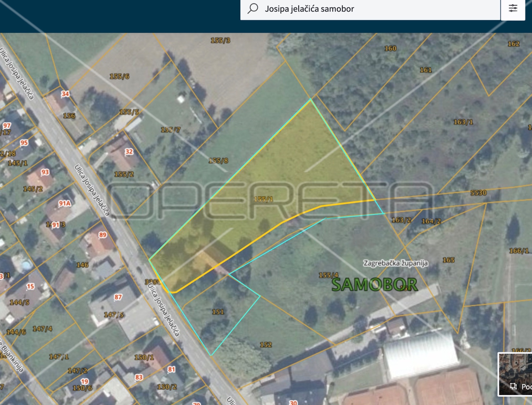
Task: Select parcel label 155/1
Action: [x=263, y=199]
